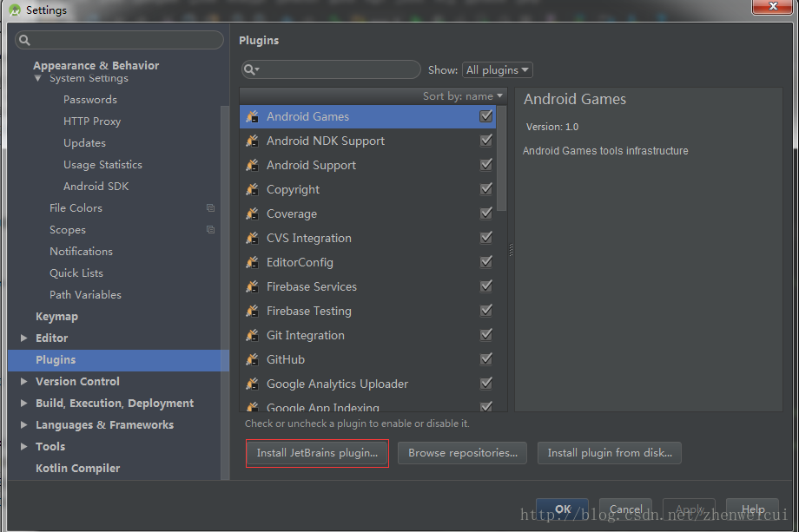The height and width of the screenshot is (532, 799).
Task: Open the Sort by name dropdown
Action: pyautogui.click(x=463, y=95)
